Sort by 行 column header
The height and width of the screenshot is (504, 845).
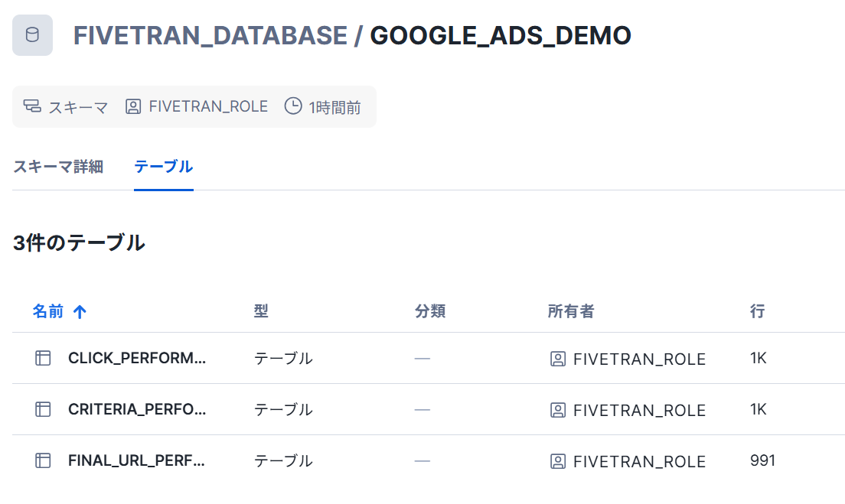pos(757,311)
